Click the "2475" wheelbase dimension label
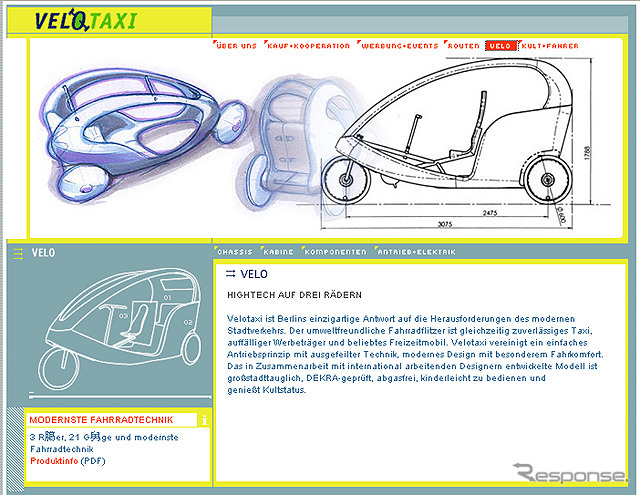The image size is (640, 495). (490, 213)
